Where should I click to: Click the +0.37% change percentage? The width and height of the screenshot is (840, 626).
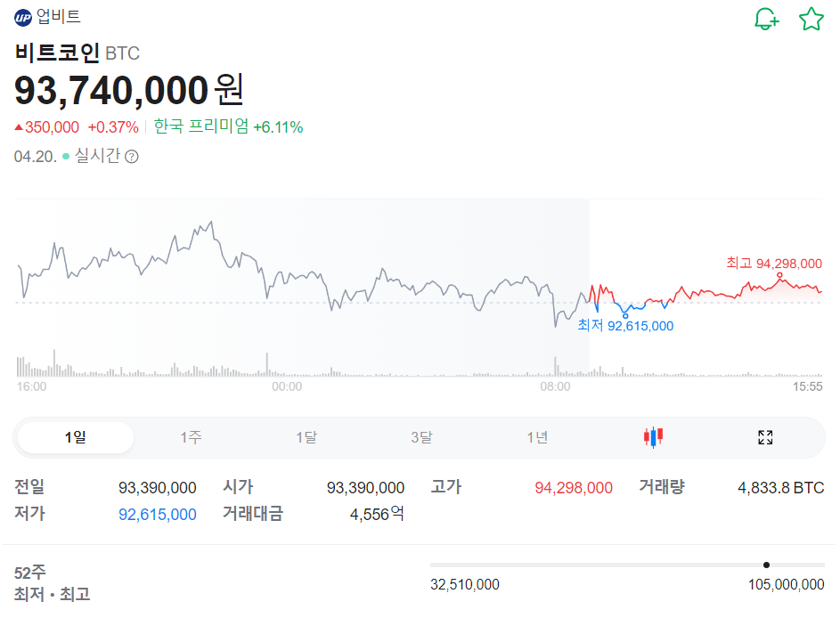click(x=113, y=127)
